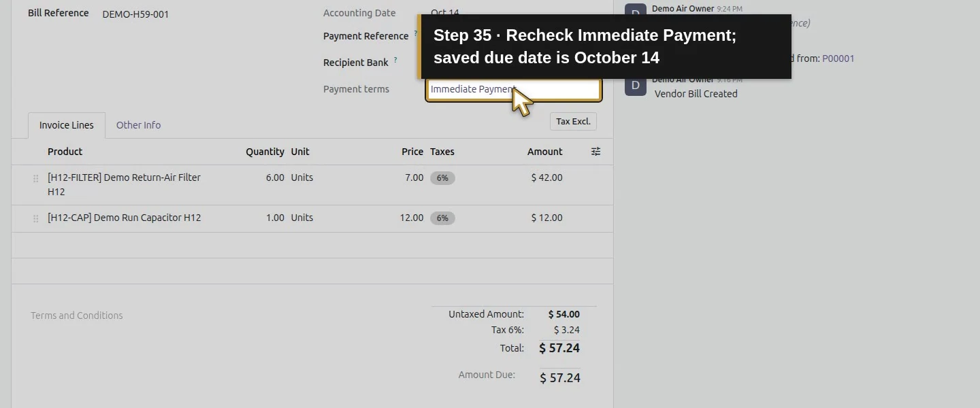
Task: Click the Units cell of the capacitor line
Action: (x=302, y=218)
